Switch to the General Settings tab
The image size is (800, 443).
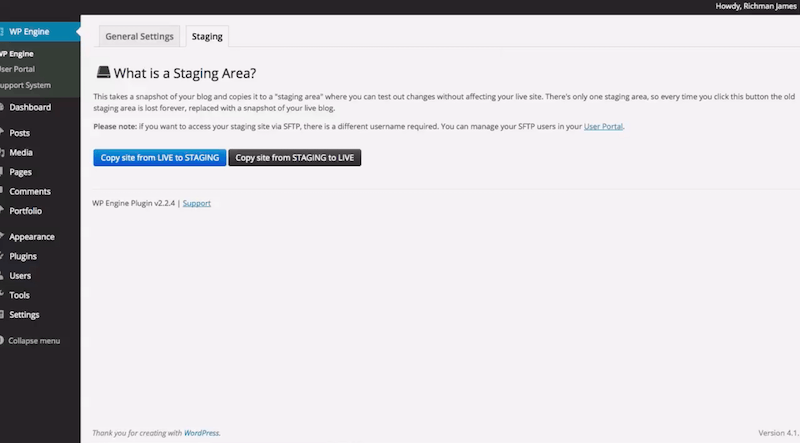(x=139, y=36)
